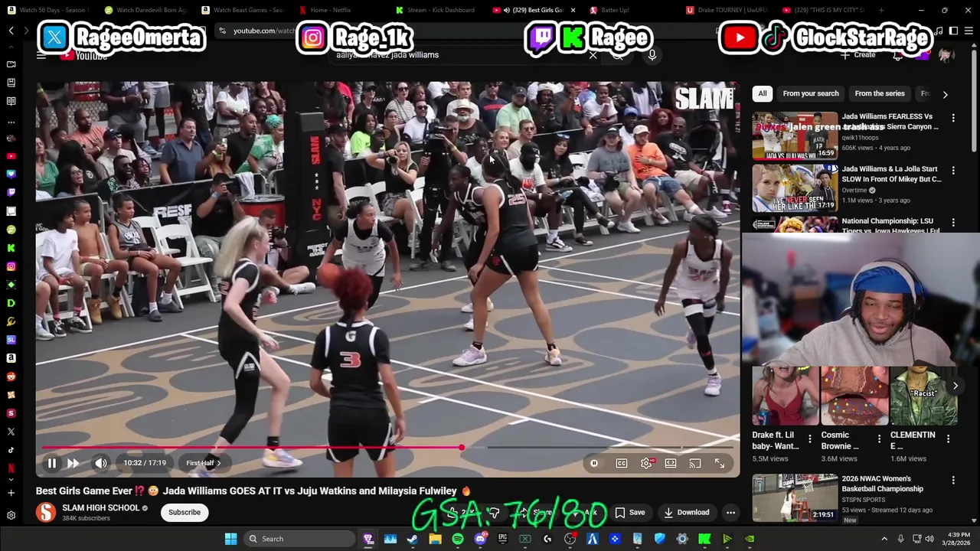Turn on closed captions
The image size is (980, 551).
point(622,463)
